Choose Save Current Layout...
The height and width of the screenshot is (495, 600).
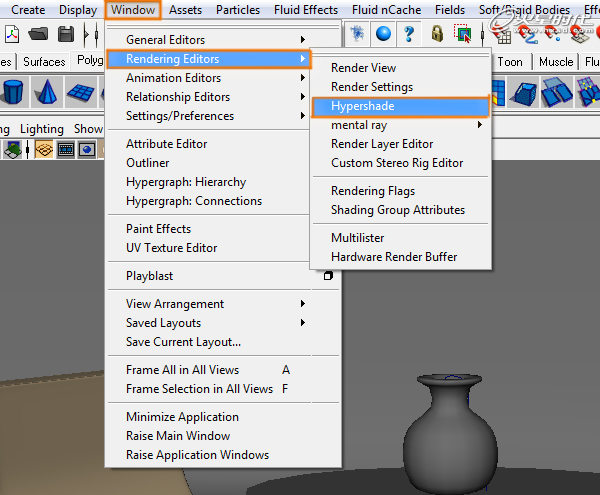point(224,342)
